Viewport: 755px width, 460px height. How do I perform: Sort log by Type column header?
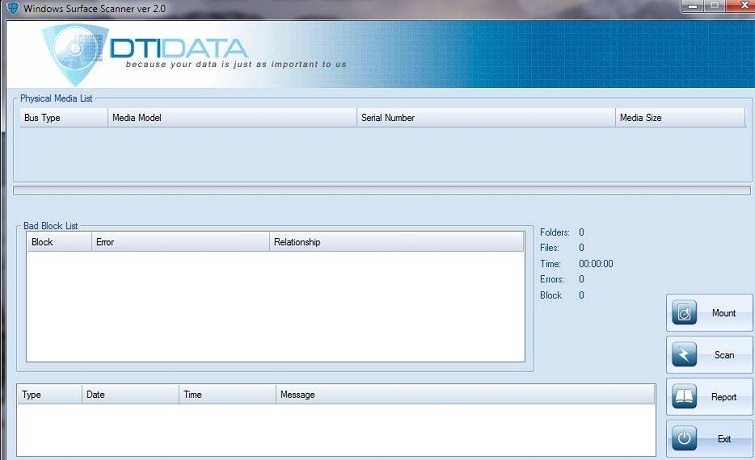pyautogui.click(x=49, y=395)
